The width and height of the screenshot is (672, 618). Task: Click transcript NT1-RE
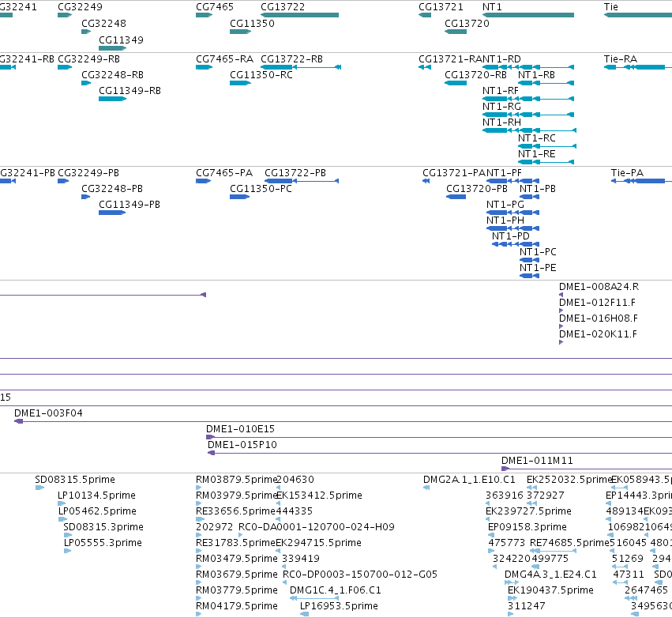coord(536,154)
